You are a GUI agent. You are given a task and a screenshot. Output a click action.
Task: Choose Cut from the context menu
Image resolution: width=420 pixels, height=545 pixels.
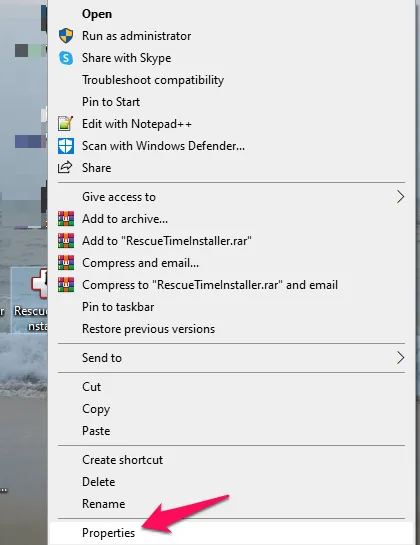[231, 387]
